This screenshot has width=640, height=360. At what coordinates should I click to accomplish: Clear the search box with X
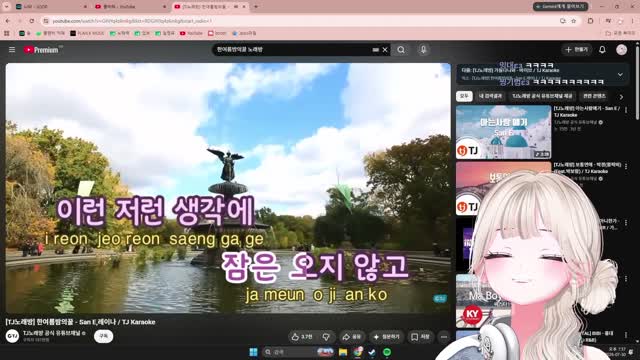[385, 50]
